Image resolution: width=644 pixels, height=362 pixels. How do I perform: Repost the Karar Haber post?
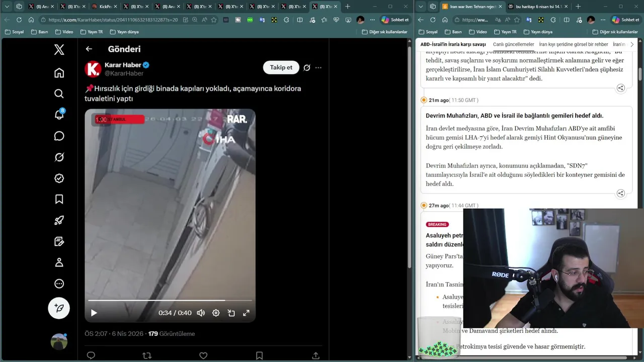147,355
